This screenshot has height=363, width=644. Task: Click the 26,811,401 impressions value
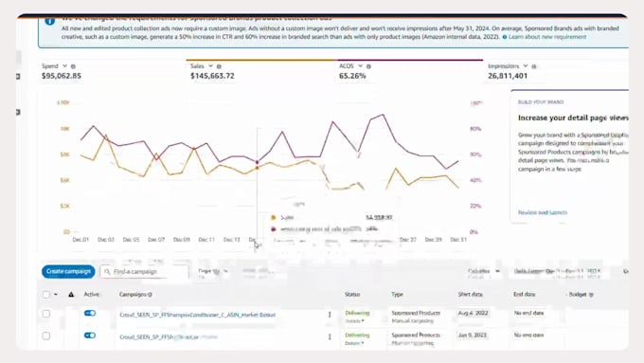[508, 76]
